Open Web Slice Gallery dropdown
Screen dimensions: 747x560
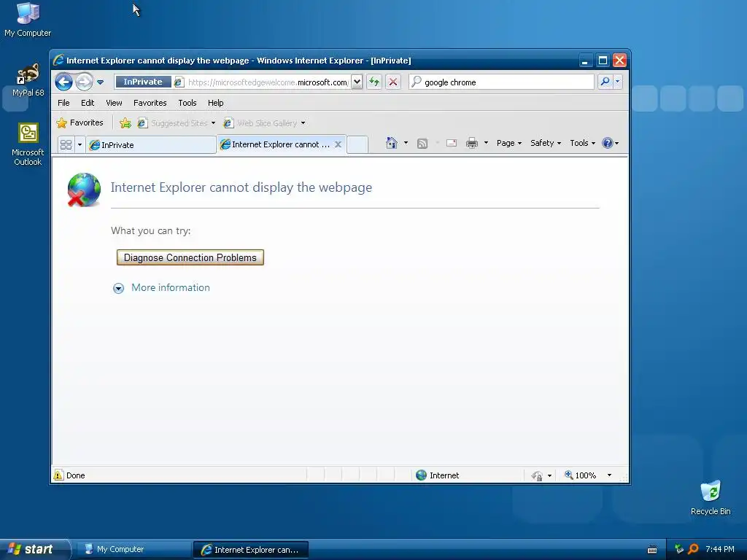(x=264, y=123)
